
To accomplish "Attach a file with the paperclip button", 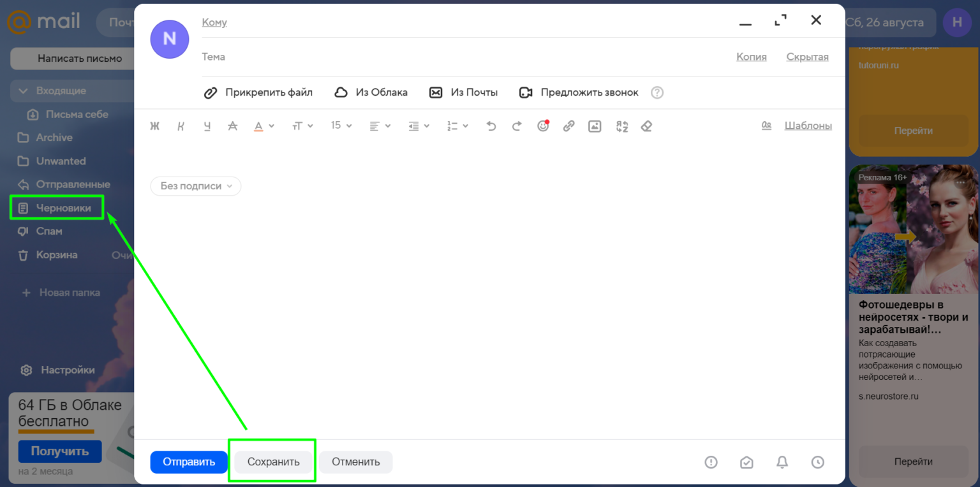I will point(258,92).
